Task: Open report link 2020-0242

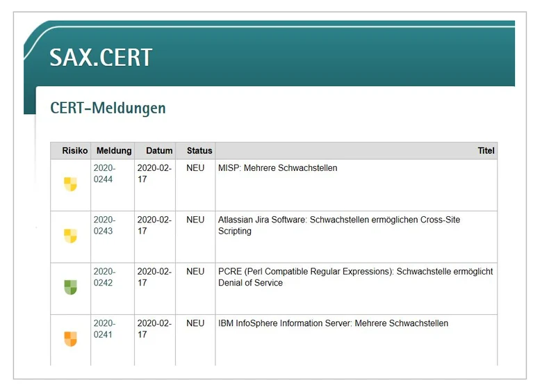Action: point(104,277)
